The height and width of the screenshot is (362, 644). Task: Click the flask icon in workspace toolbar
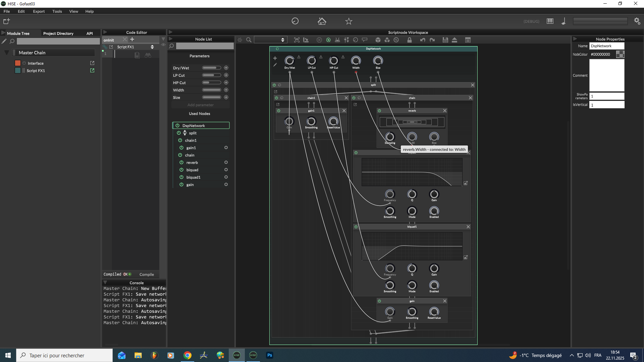[337, 40]
